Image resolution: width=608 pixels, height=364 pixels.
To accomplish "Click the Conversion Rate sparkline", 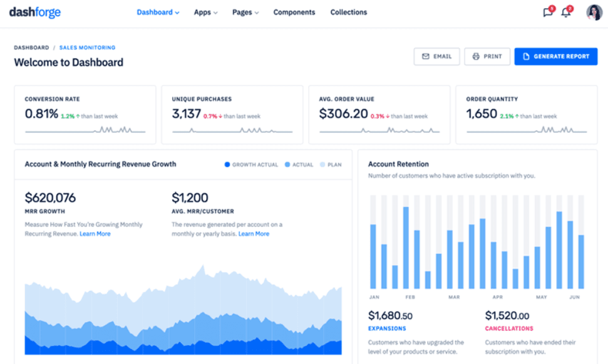I will [85, 129].
